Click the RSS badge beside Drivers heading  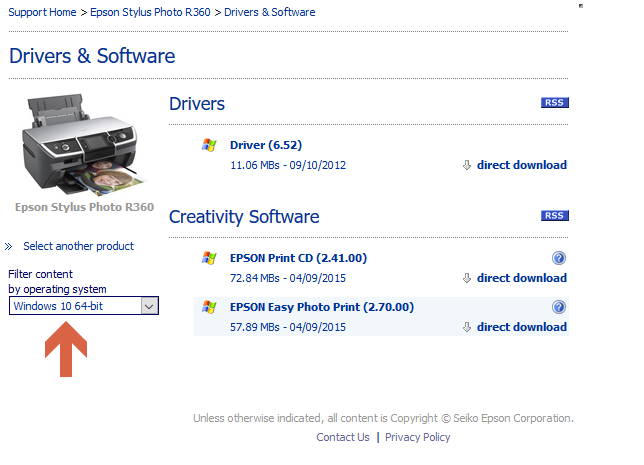click(x=554, y=103)
